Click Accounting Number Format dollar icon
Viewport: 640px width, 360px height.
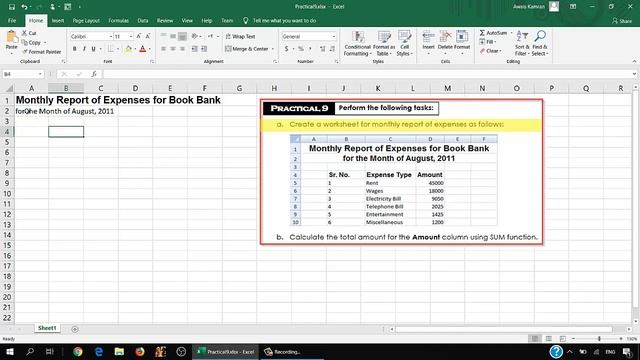click(287, 49)
